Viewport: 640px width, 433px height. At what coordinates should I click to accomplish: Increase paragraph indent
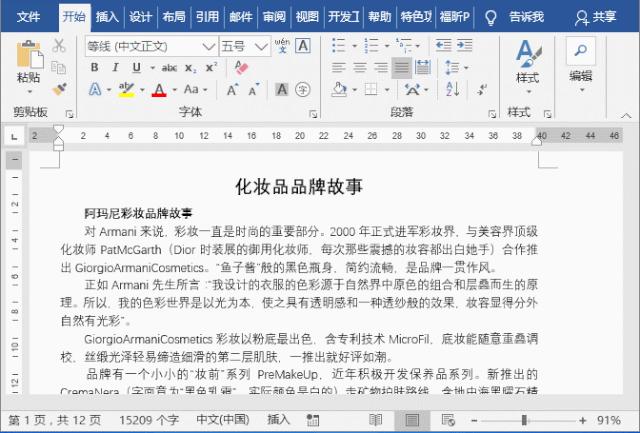[x=464, y=45]
